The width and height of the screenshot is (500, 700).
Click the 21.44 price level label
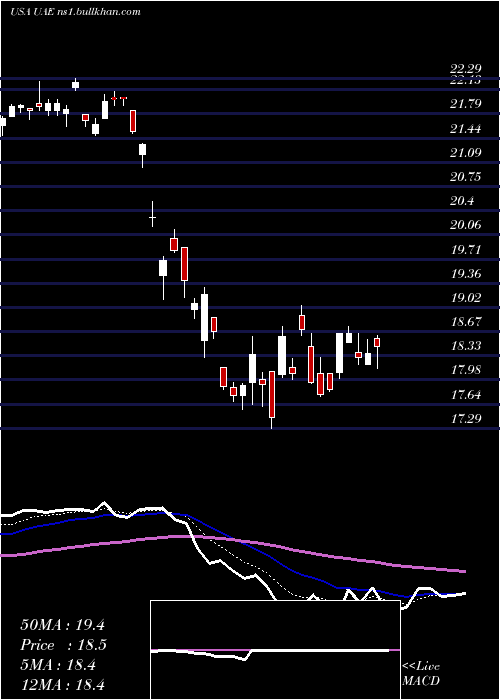pos(466,129)
